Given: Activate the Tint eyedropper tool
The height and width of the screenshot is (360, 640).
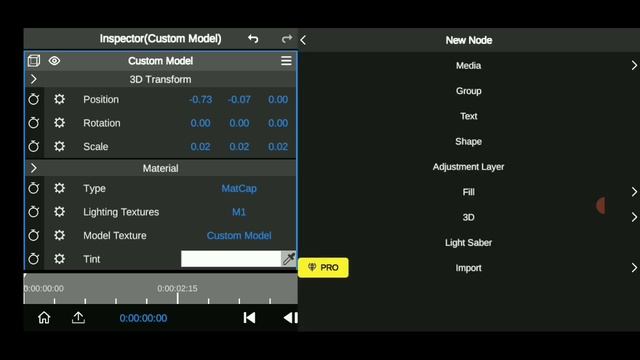Looking at the screenshot, I should tap(289, 259).
